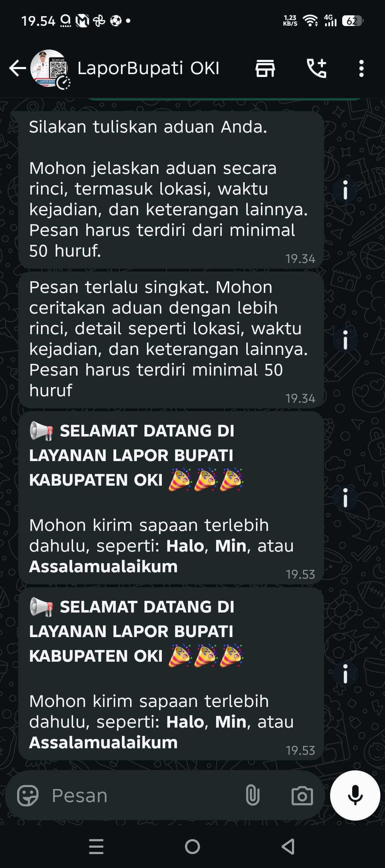Tap the Android home button
This screenshot has width=385, height=868.
tap(192, 847)
